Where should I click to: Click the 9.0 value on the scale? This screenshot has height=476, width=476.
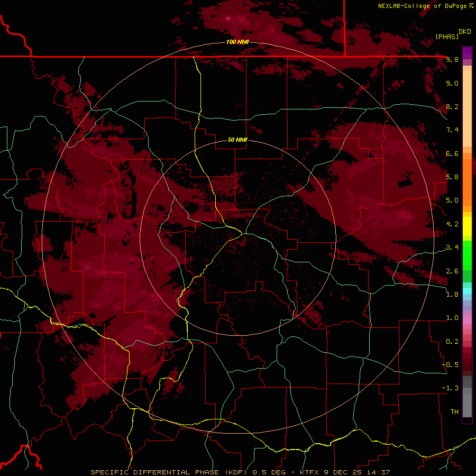click(452, 83)
